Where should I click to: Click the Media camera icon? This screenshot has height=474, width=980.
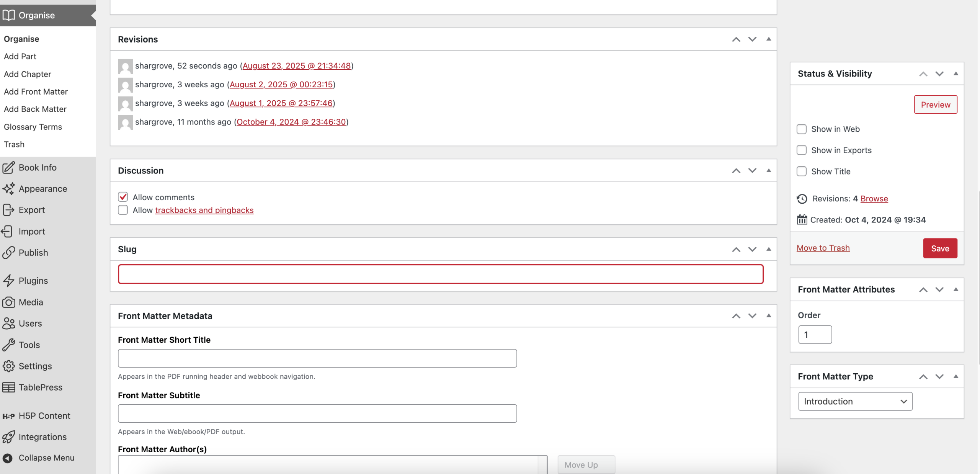click(8, 302)
